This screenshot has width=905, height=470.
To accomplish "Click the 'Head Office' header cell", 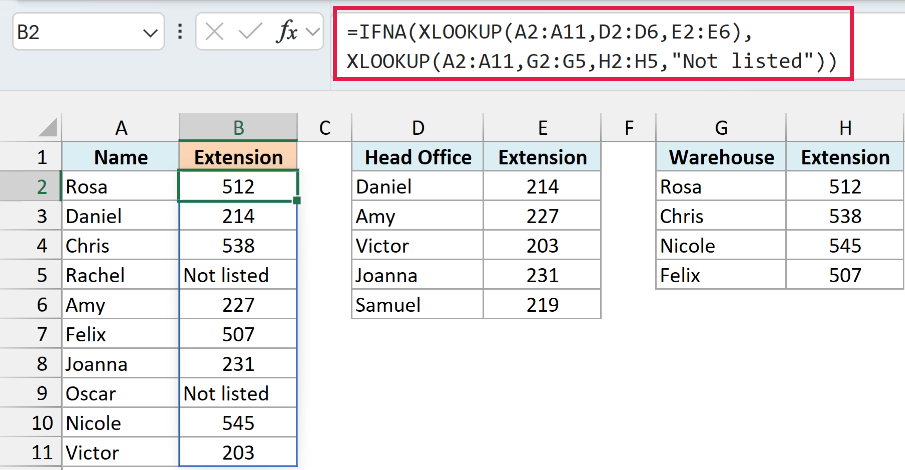I will click(418, 157).
